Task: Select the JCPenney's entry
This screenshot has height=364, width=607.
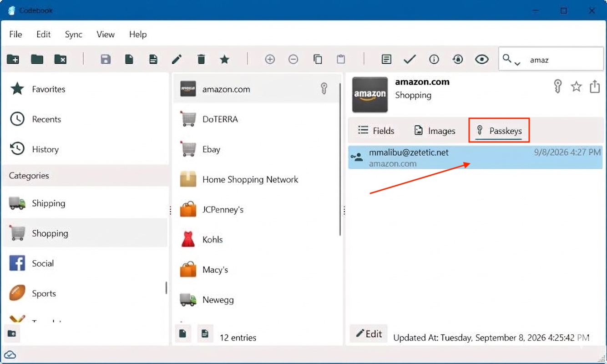Action: coord(256,210)
